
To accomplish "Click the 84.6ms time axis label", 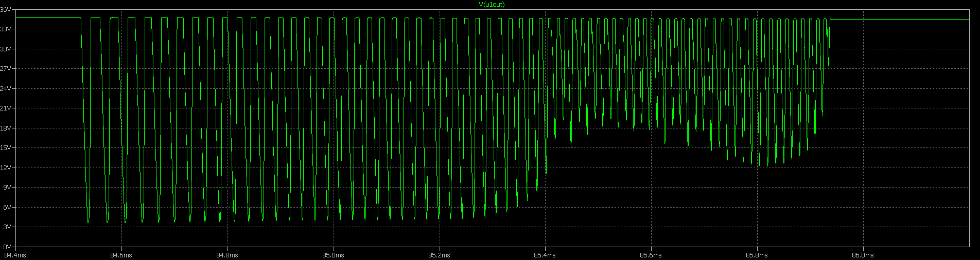I will (x=121, y=255).
